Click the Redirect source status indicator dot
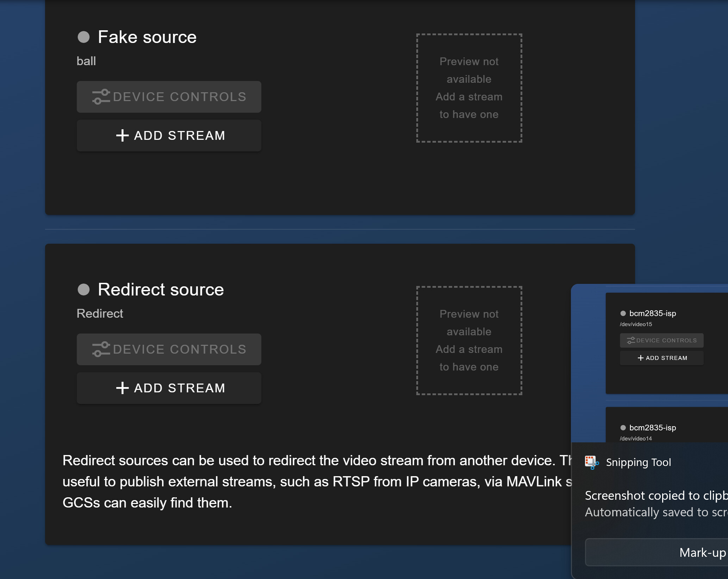Viewport: 728px width, 579px height. [x=83, y=289]
